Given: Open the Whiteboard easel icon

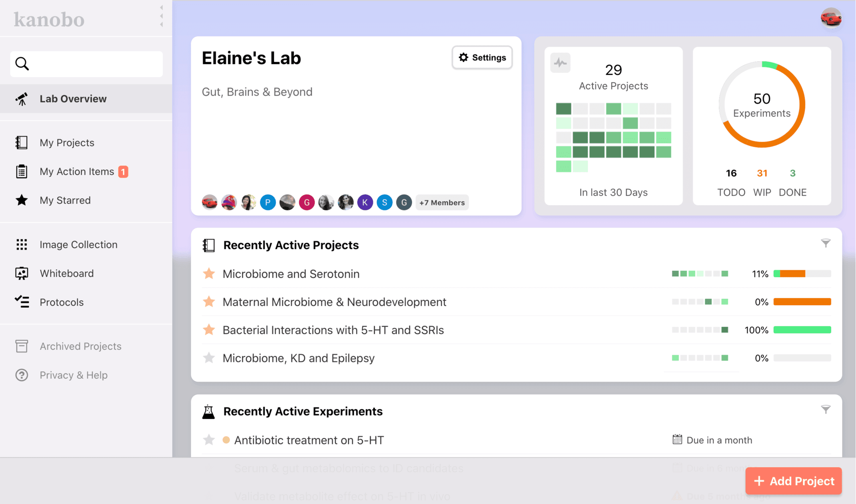Looking at the screenshot, I should coord(22,273).
